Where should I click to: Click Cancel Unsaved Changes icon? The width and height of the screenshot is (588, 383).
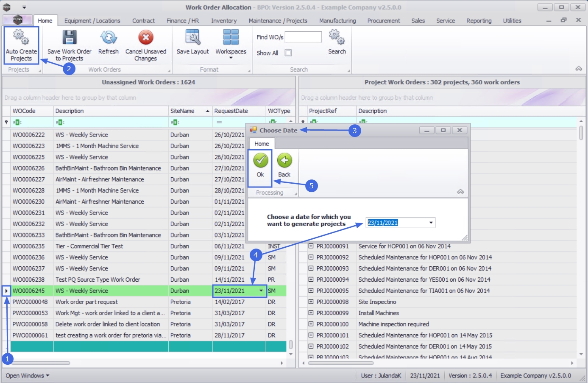(x=145, y=38)
